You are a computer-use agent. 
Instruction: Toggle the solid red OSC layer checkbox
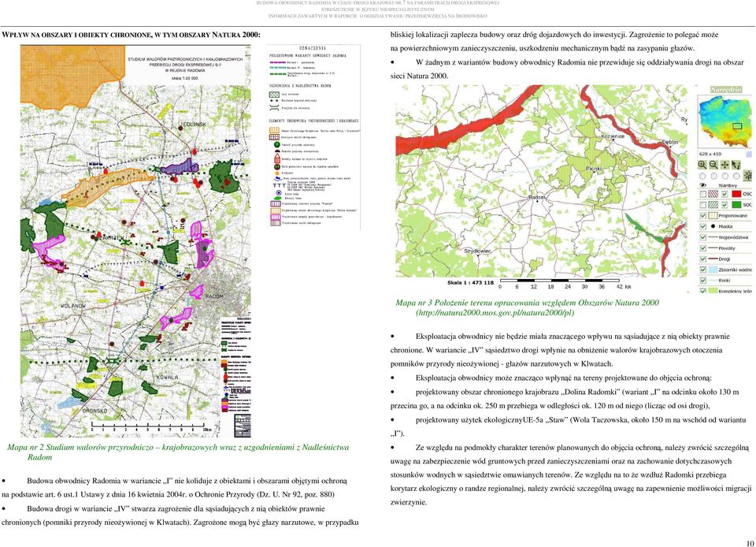(x=724, y=194)
